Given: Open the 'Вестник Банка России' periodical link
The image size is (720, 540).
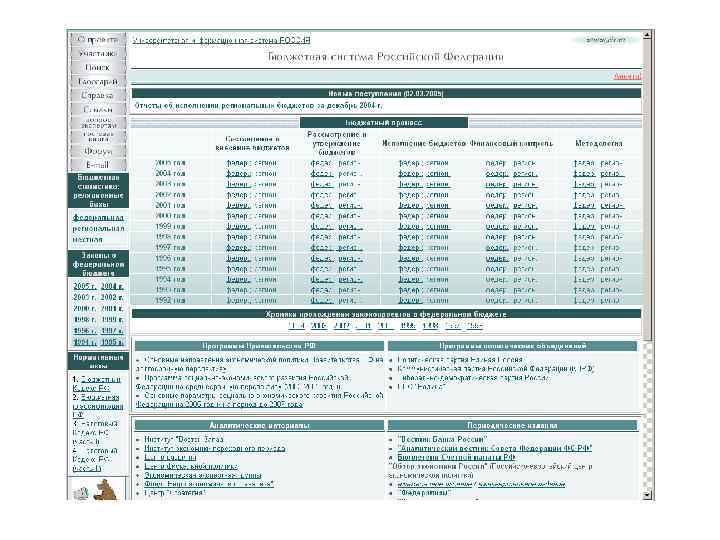Looking at the screenshot, I should tap(442, 439).
